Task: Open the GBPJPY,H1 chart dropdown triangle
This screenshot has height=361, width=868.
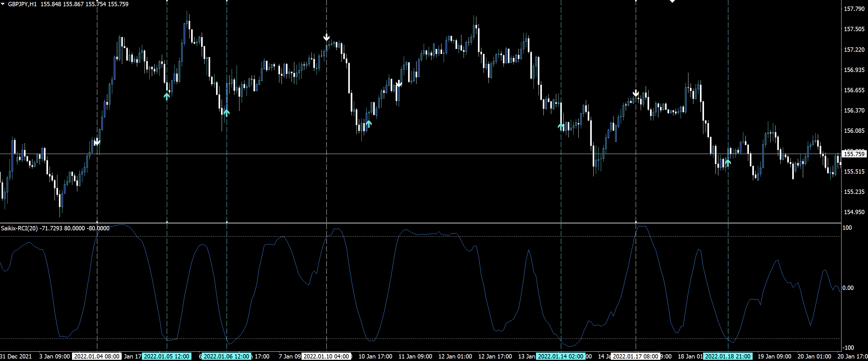Action: pos(3,4)
